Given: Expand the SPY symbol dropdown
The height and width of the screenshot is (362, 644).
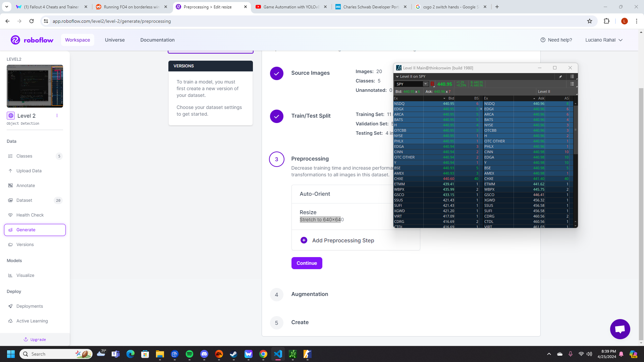Looking at the screenshot, I should point(425,84).
